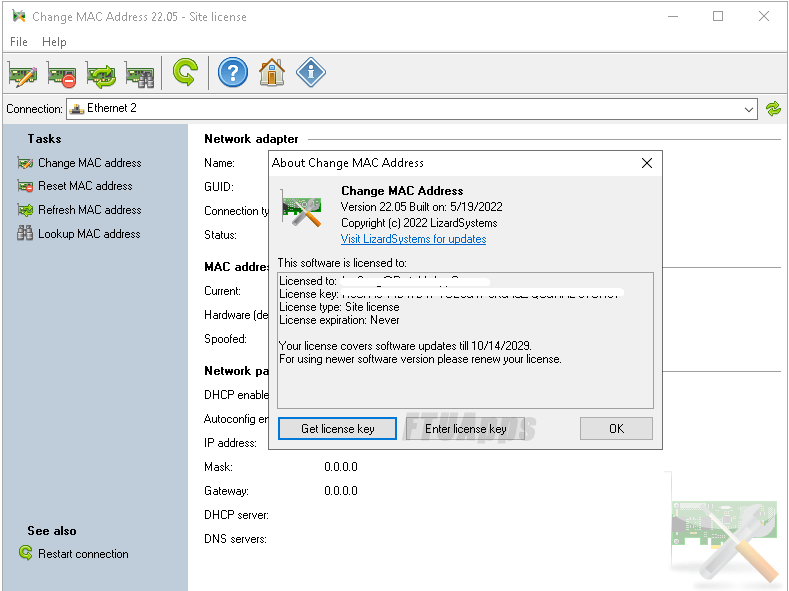Close the About Change MAC Address dialog

[647, 163]
